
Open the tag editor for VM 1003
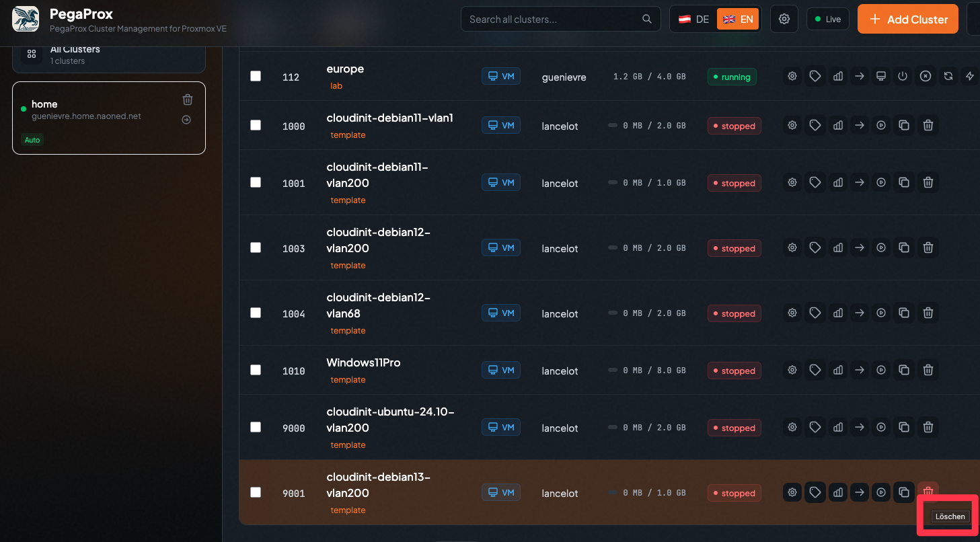[x=815, y=247]
